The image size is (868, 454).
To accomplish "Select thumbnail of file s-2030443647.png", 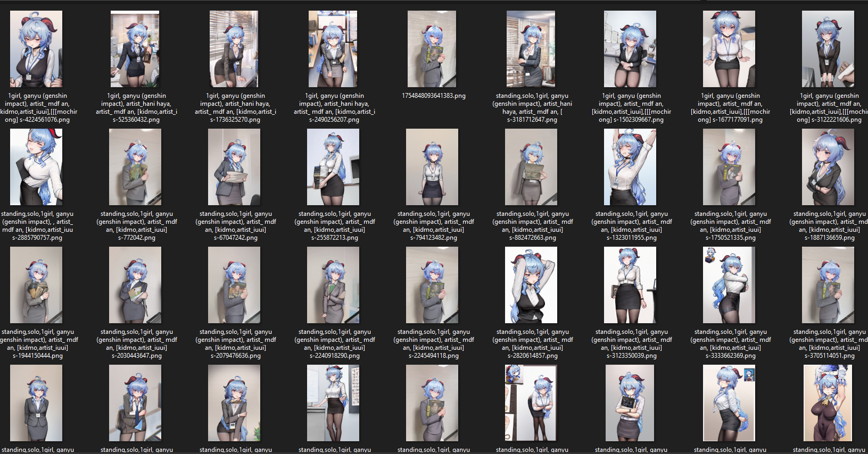I will click(135, 285).
